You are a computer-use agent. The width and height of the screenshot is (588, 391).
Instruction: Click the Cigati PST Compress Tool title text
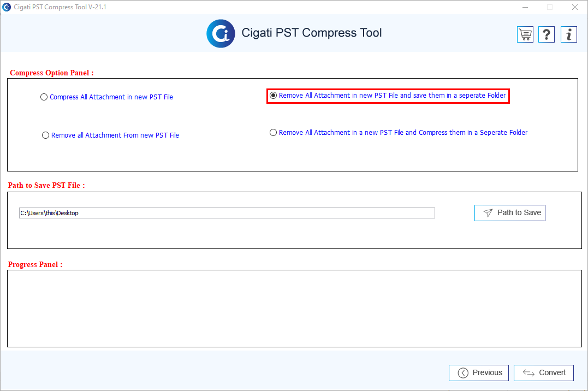tap(312, 33)
